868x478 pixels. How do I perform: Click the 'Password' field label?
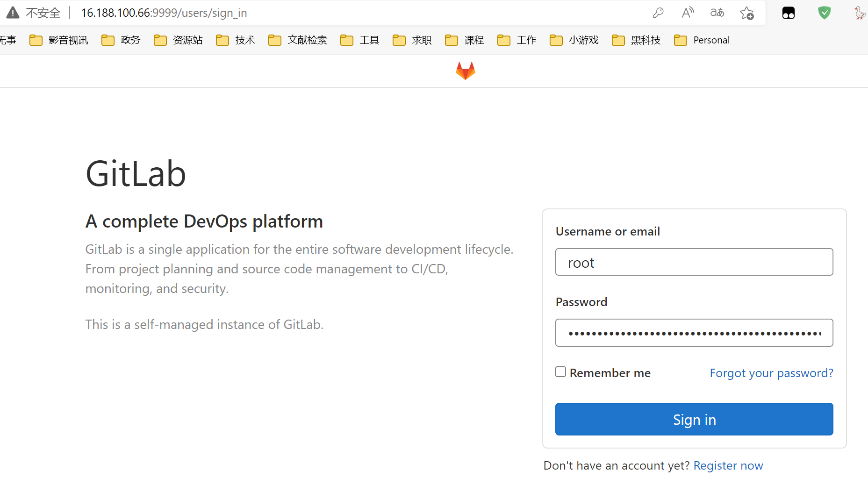[581, 302]
